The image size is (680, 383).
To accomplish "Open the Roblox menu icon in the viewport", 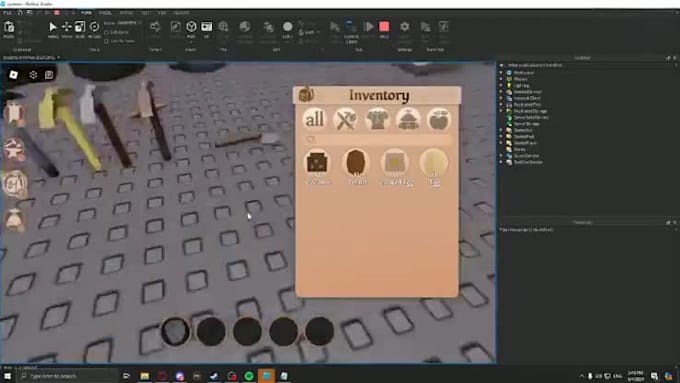I will (13, 75).
